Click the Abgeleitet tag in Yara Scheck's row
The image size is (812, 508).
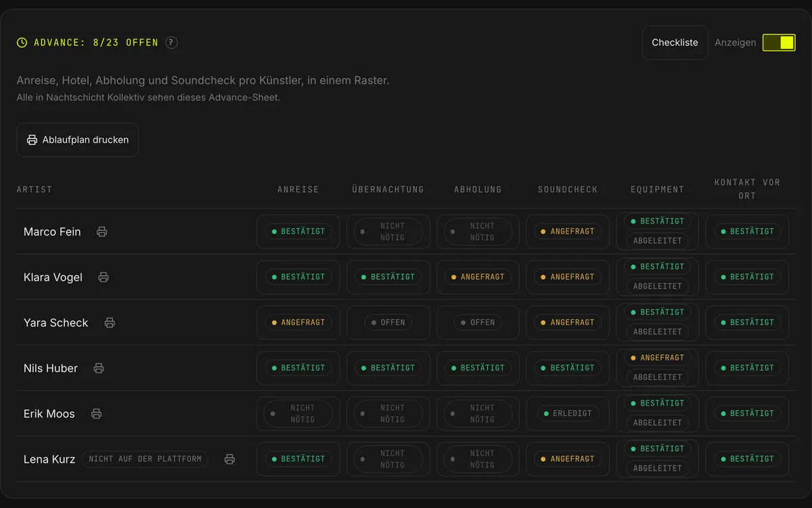[x=657, y=331]
